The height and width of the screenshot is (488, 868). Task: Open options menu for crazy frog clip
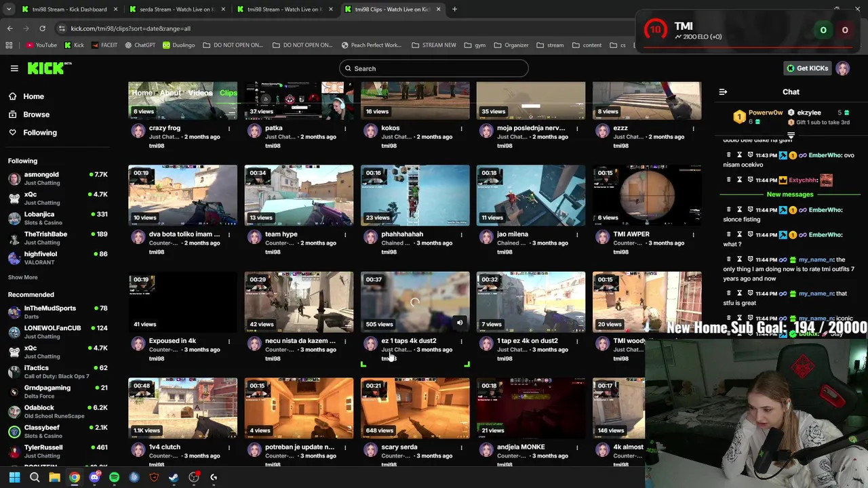tap(229, 128)
